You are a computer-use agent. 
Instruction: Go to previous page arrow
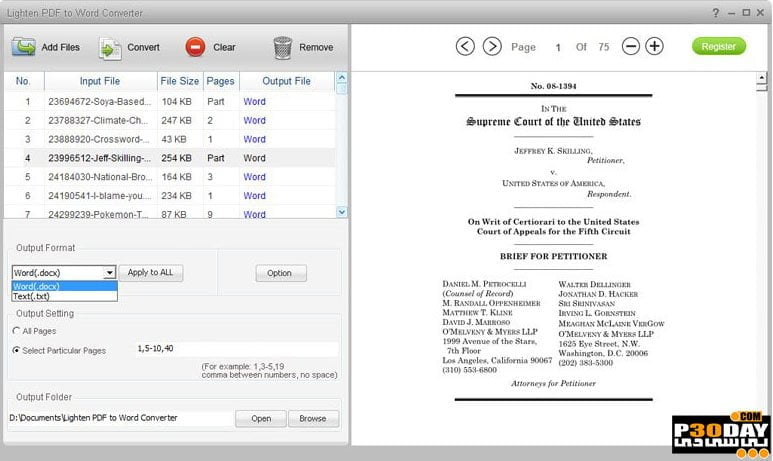tap(465, 46)
